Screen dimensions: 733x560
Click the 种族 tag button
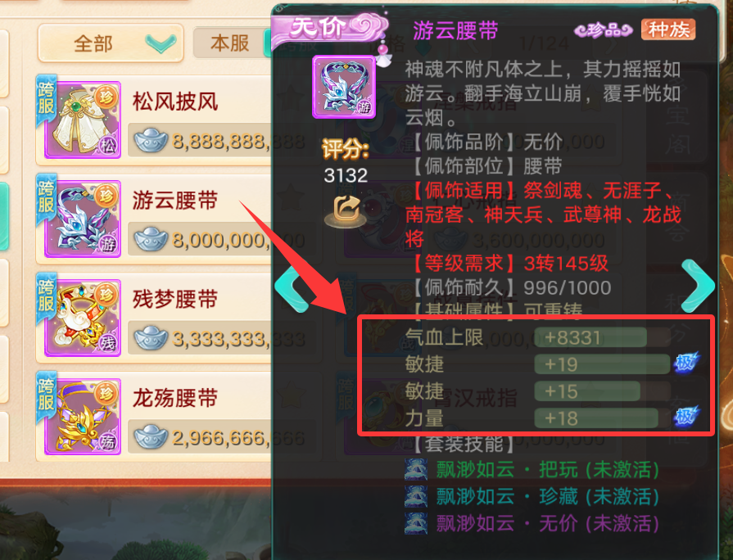coord(668,30)
